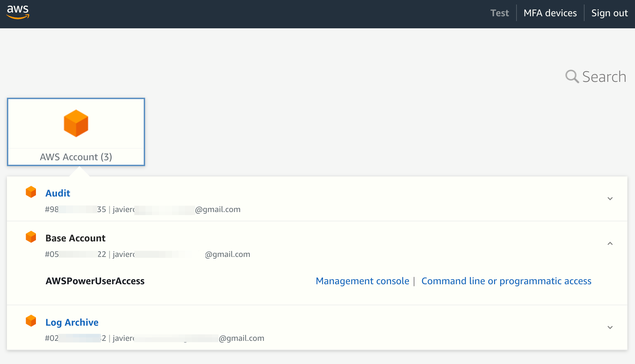Click the Audit account cube icon
Screen dimensions: 635x364
[x=31, y=192]
